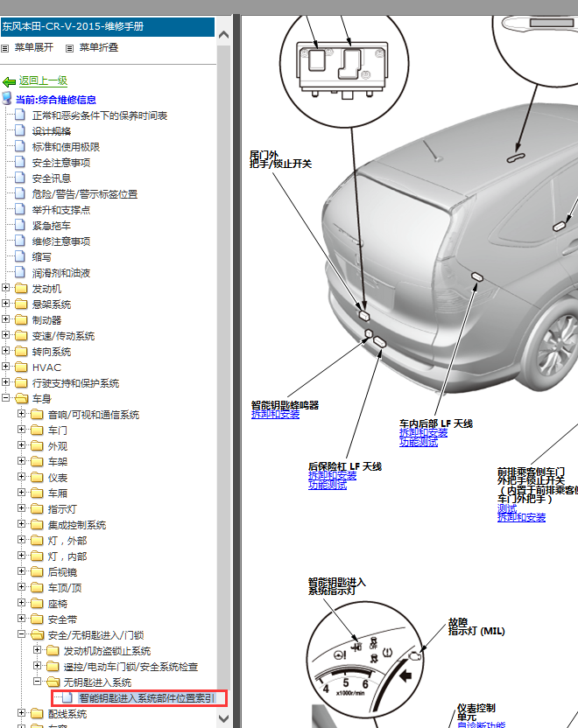Click the folder icon beside HVAC
This screenshot has width=578, height=728.
pos(21,367)
